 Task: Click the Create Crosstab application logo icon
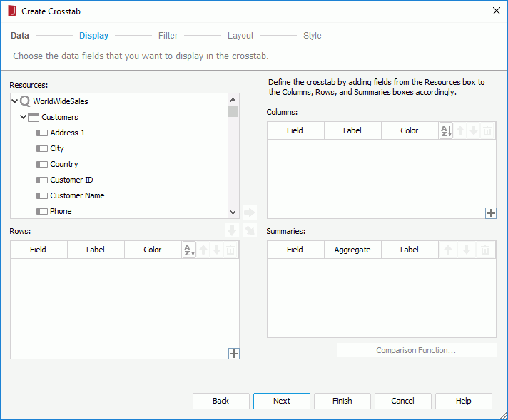point(12,11)
